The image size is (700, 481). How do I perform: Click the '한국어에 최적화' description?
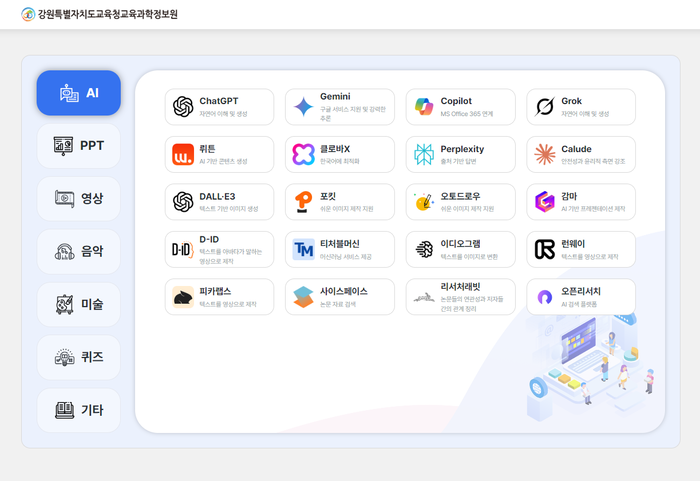[340, 161]
